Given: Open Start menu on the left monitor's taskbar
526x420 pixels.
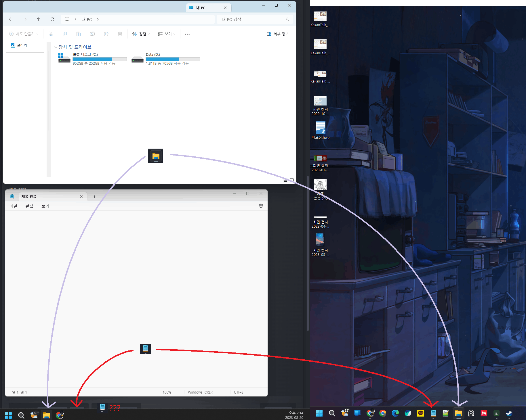Looking at the screenshot, I should coord(9,415).
